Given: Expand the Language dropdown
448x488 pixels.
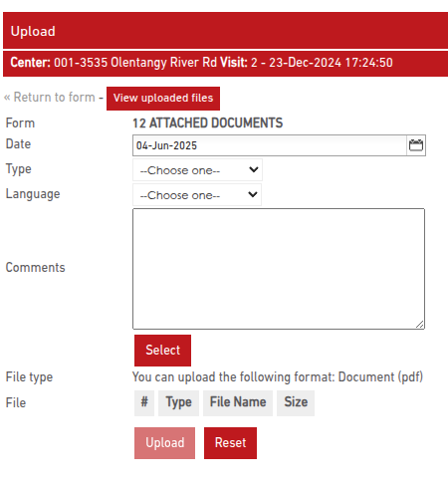Looking at the screenshot, I should 197,195.
